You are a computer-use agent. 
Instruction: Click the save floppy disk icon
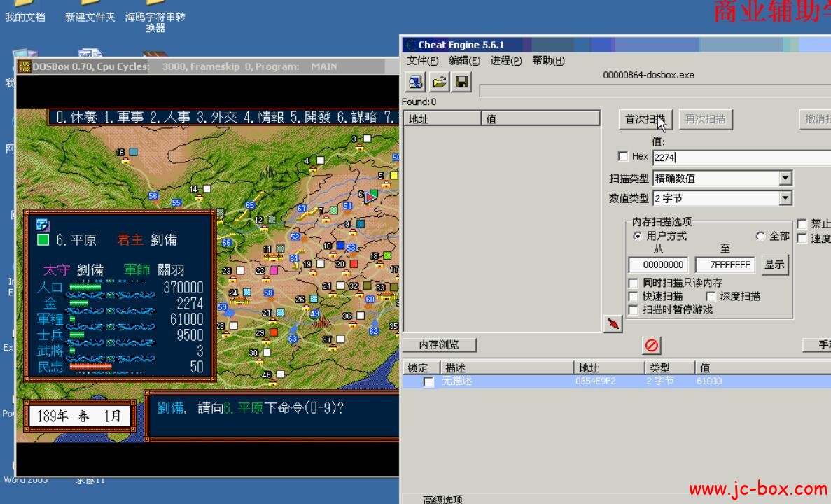coord(461,83)
